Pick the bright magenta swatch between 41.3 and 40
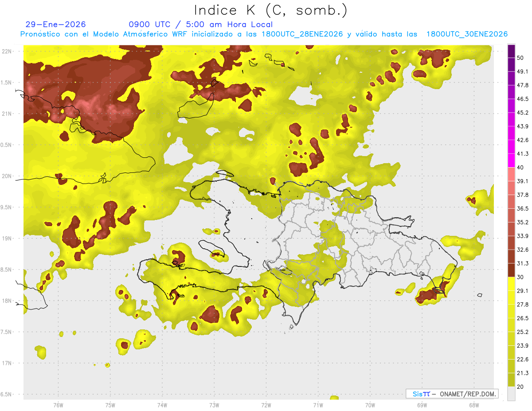Viewport: 532px width, 411px height. click(511, 160)
